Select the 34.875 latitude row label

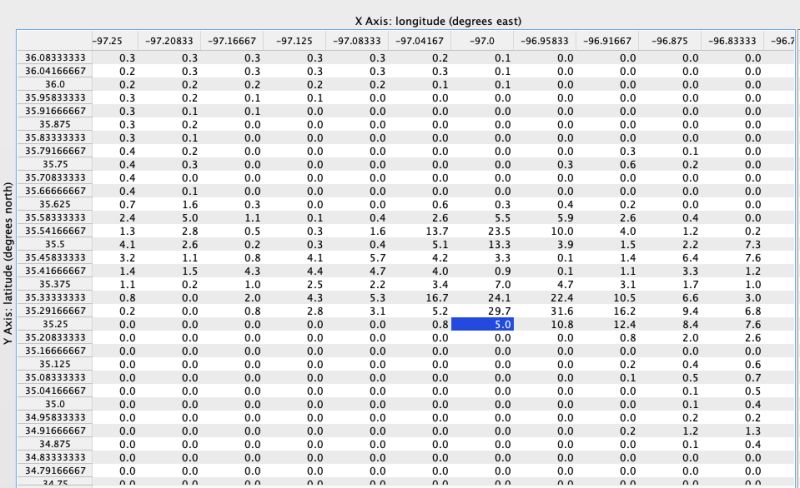click(x=55, y=444)
